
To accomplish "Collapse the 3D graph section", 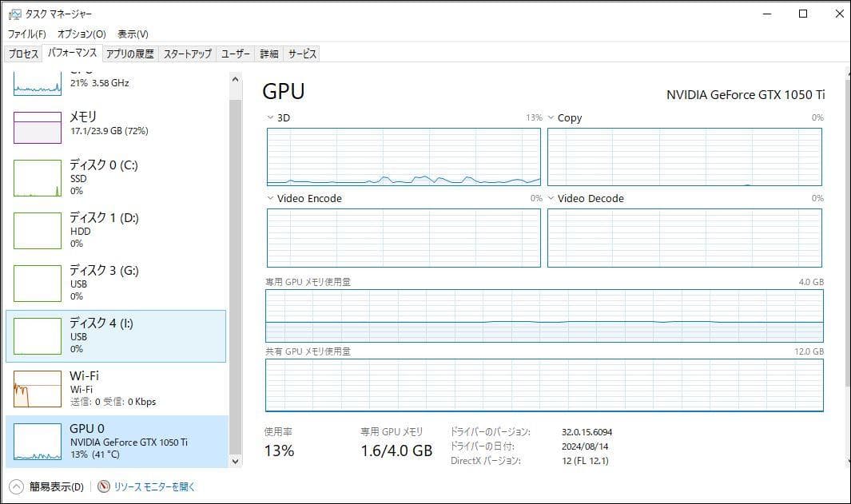I will click(x=270, y=117).
